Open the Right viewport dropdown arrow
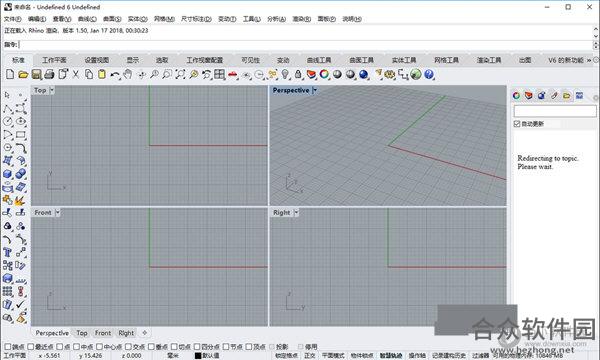Viewport: 600px width, 360px height. point(296,212)
